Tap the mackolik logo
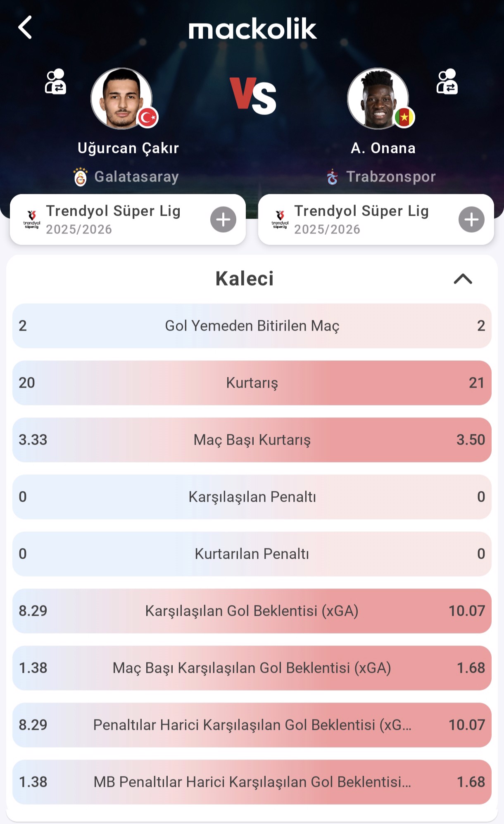Image resolution: width=504 pixels, height=824 pixels. pos(252,29)
